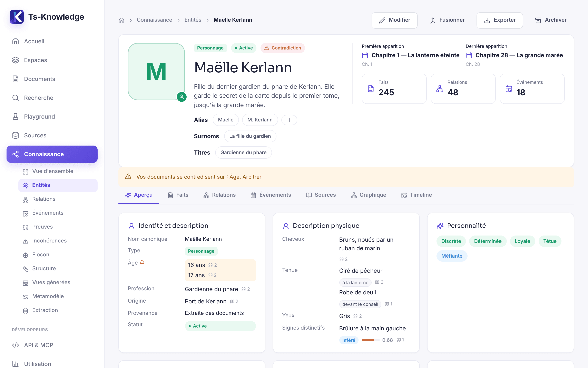
Task: Click the Ts-Knowledge logo icon
Action: pyautogui.click(x=17, y=17)
